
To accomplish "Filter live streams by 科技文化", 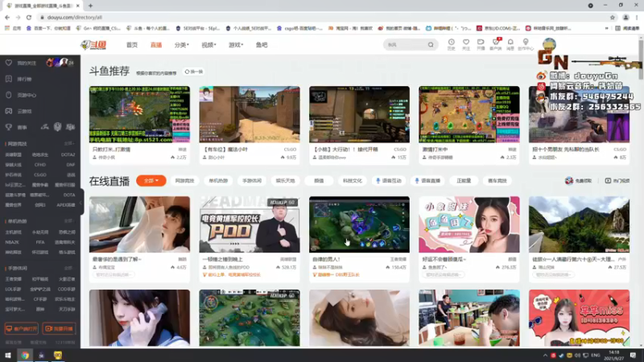I will point(353,180).
